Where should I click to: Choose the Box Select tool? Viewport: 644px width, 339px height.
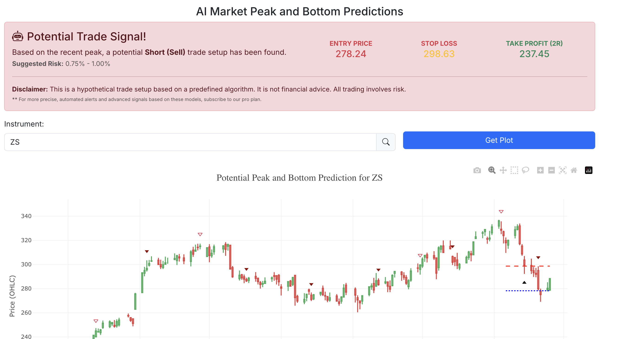(514, 170)
